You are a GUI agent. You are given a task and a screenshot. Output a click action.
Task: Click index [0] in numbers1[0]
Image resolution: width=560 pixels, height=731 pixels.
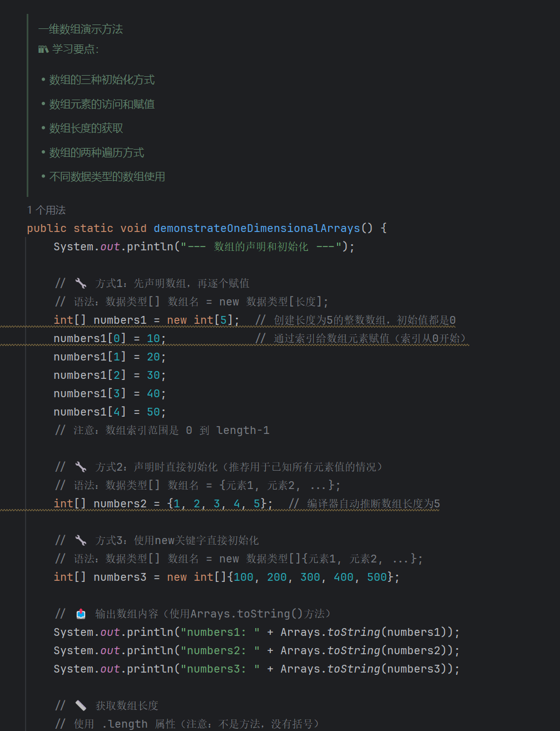117,338
